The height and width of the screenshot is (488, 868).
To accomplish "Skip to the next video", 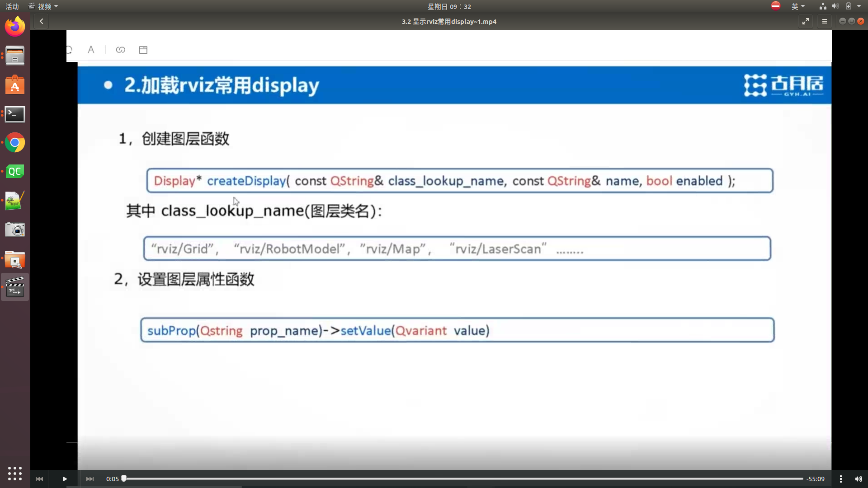I will pyautogui.click(x=90, y=479).
